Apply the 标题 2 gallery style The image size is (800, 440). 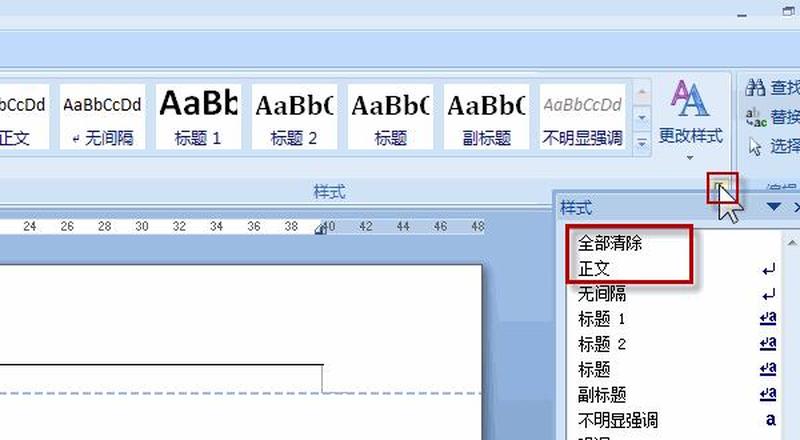pyautogui.click(x=294, y=117)
